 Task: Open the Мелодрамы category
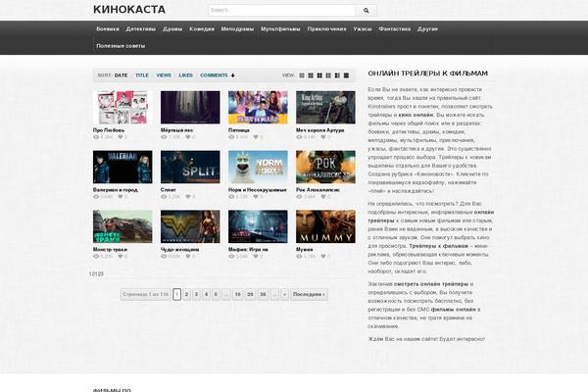pyautogui.click(x=237, y=28)
